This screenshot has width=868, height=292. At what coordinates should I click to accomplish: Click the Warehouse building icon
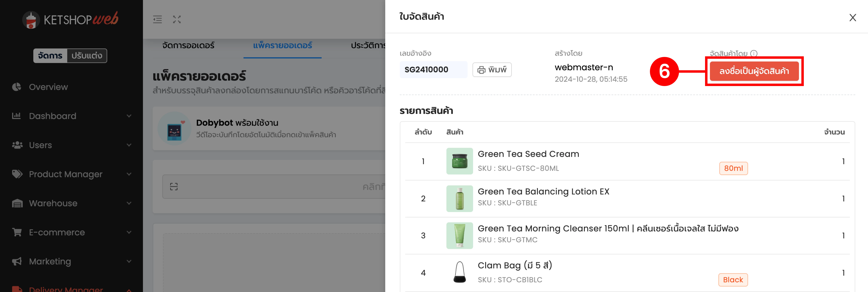tap(17, 203)
